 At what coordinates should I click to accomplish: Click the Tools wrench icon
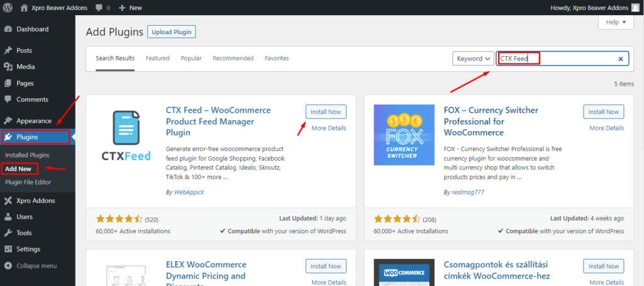8,233
